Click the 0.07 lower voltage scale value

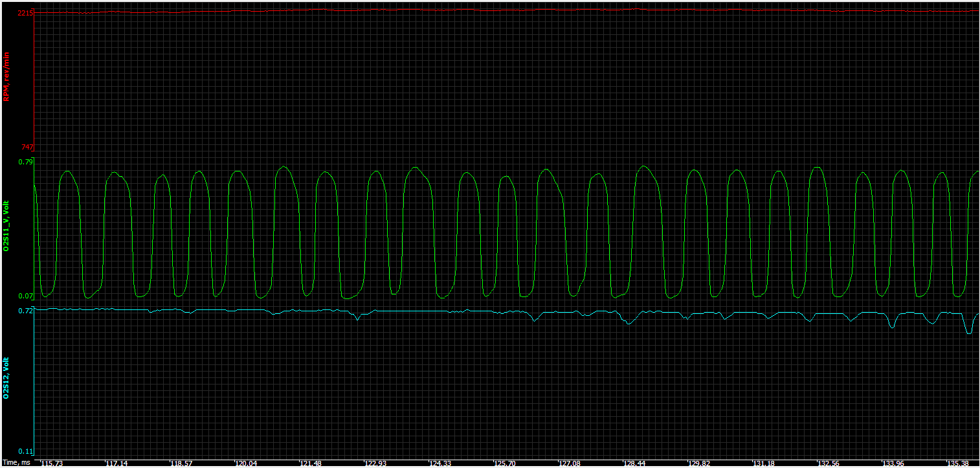pos(26,296)
